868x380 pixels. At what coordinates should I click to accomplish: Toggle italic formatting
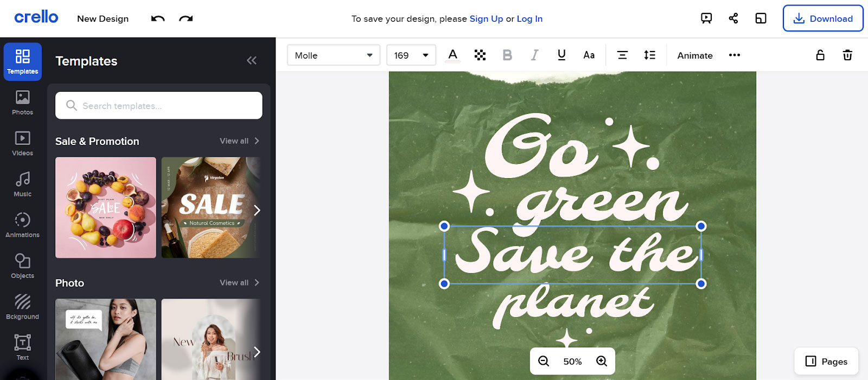[534, 55]
